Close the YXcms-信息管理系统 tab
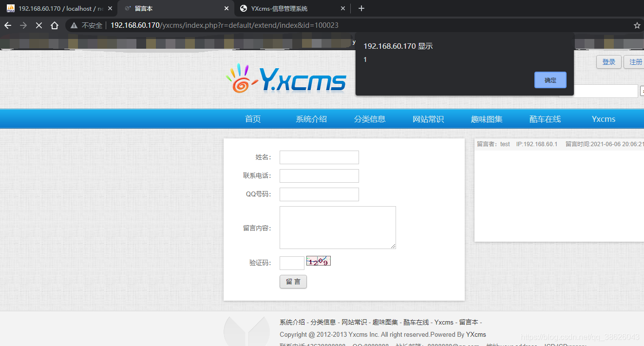 click(x=343, y=8)
